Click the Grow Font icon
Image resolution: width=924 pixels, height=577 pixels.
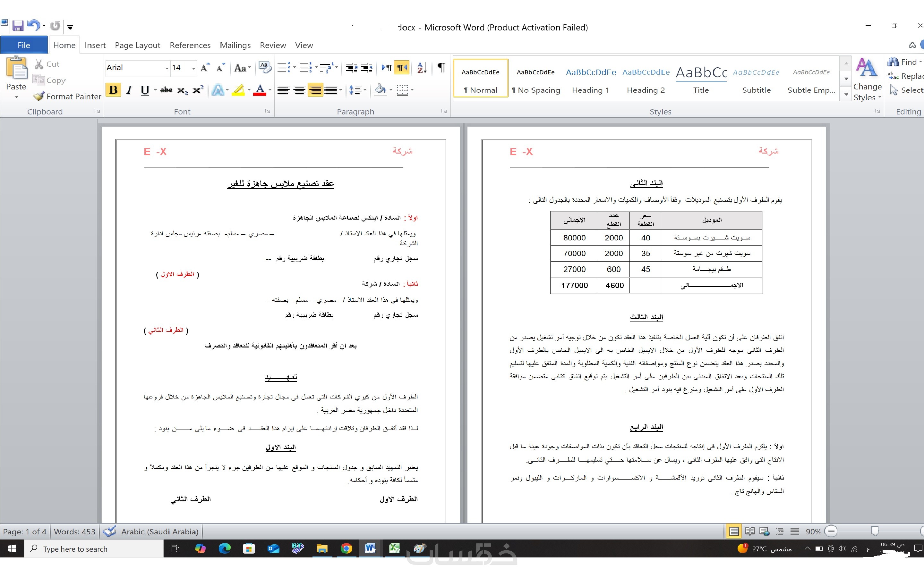(205, 68)
